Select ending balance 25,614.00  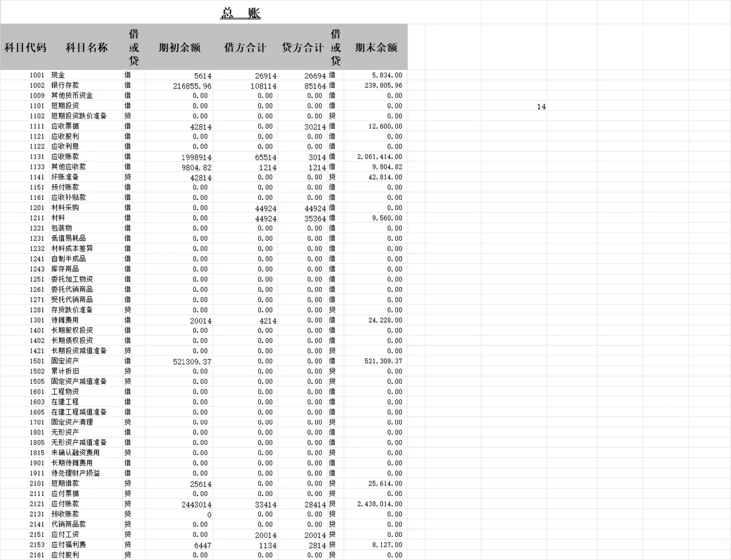coord(385,483)
